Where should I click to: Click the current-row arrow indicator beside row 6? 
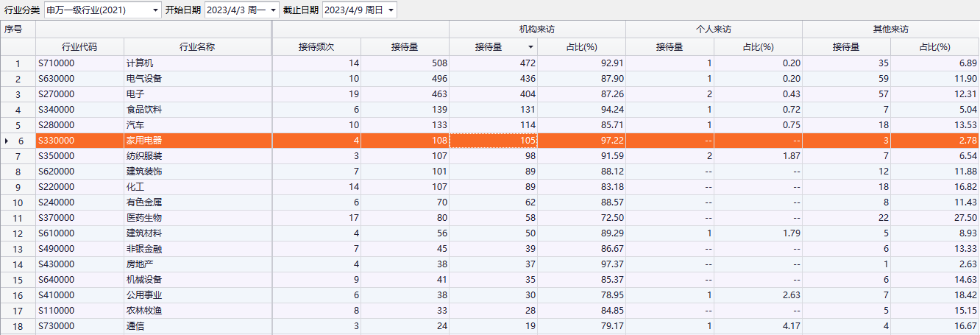pos(7,141)
